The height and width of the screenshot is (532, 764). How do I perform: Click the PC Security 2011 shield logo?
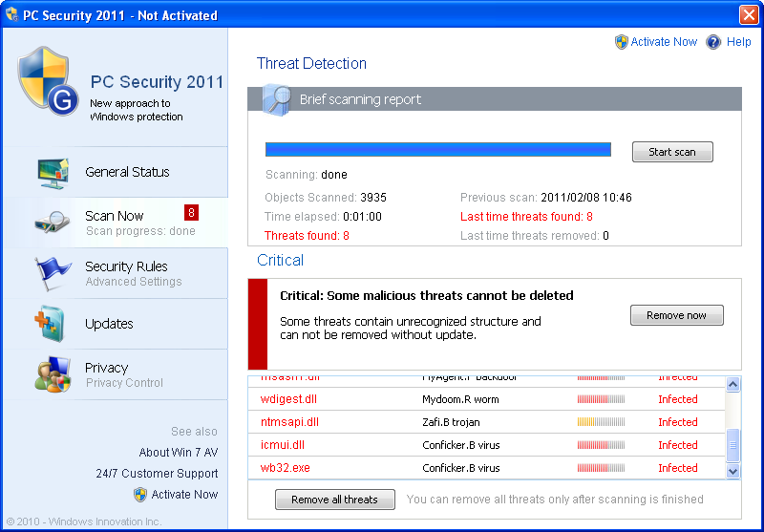point(48,80)
